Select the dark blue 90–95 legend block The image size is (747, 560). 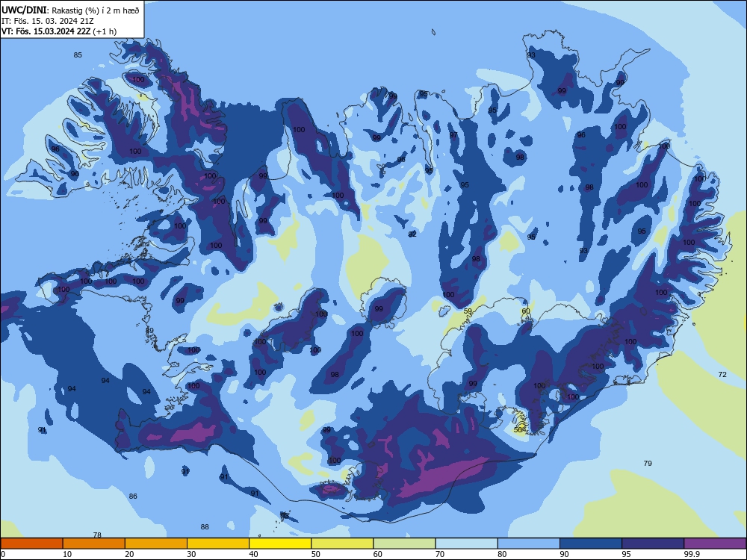pyautogui.click(x=591, y=544)
